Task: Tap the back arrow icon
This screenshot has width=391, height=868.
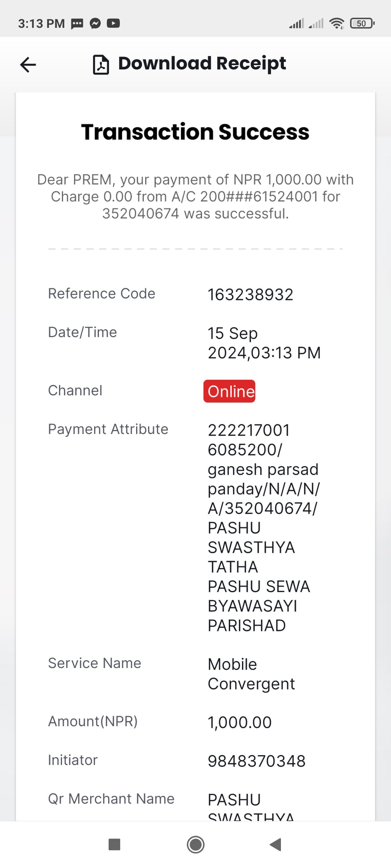Action: click(28, 64)
